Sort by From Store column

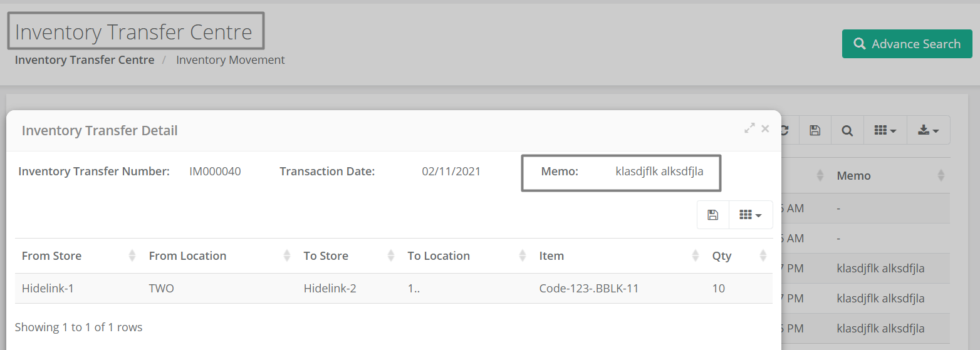pos(79,255)
